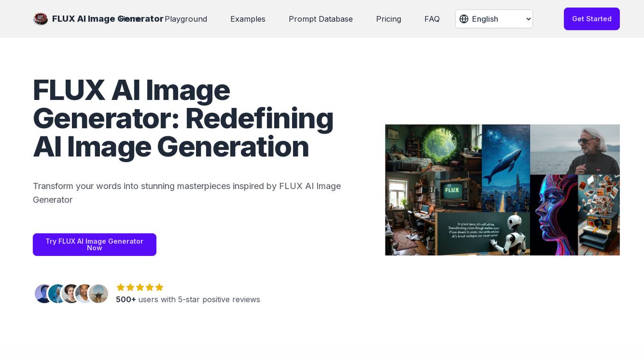This screenshot has height=362, width=644.
Task: Select the first user avatar
Action: pos(44,294)
